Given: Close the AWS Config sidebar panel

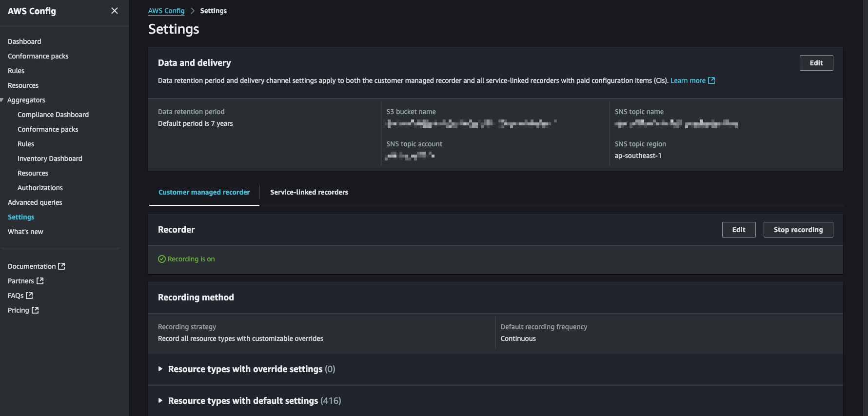Looking at the screenshot, I should (x=115, y=11).
